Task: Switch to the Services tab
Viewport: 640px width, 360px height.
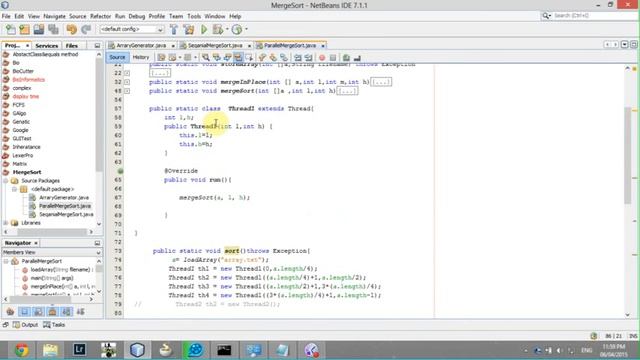Action: pos(47,46)
